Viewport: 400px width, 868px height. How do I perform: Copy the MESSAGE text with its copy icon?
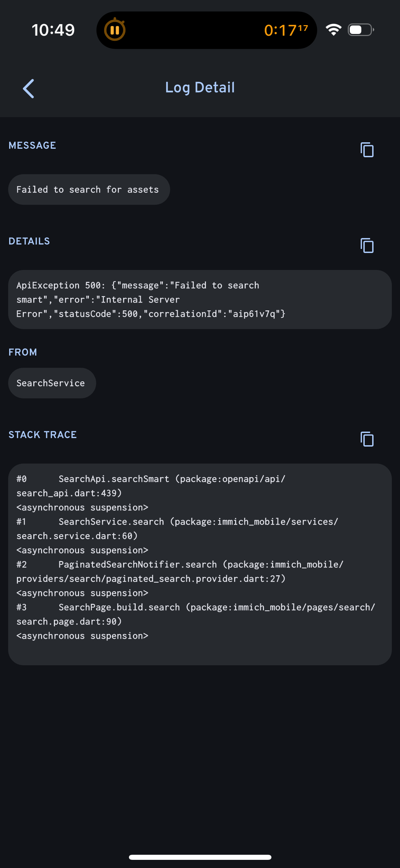(x=367, y=150)
